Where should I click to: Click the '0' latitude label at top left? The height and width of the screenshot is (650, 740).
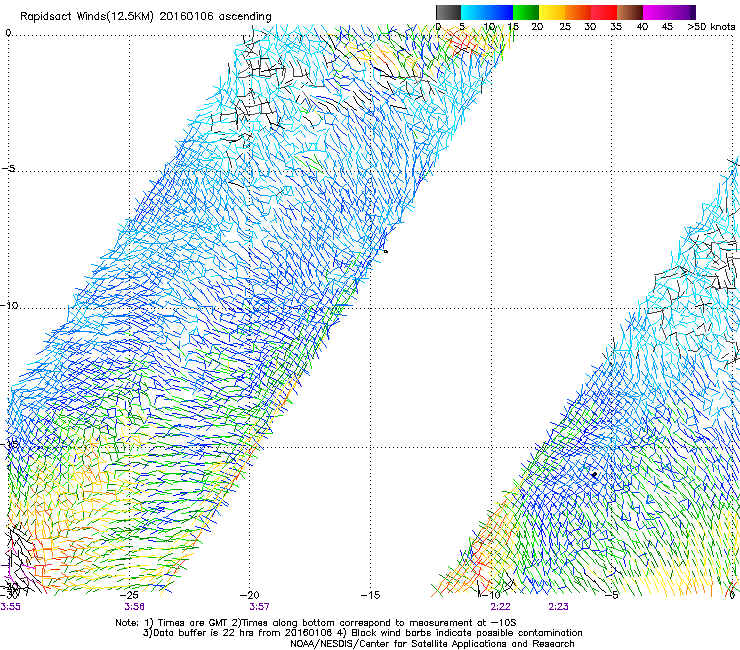[x=8, y=33]
